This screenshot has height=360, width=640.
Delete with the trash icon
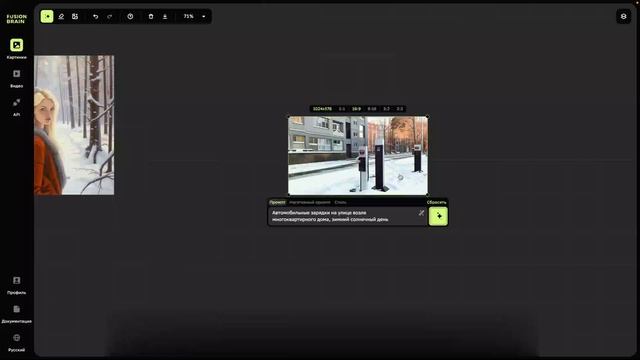151,16
